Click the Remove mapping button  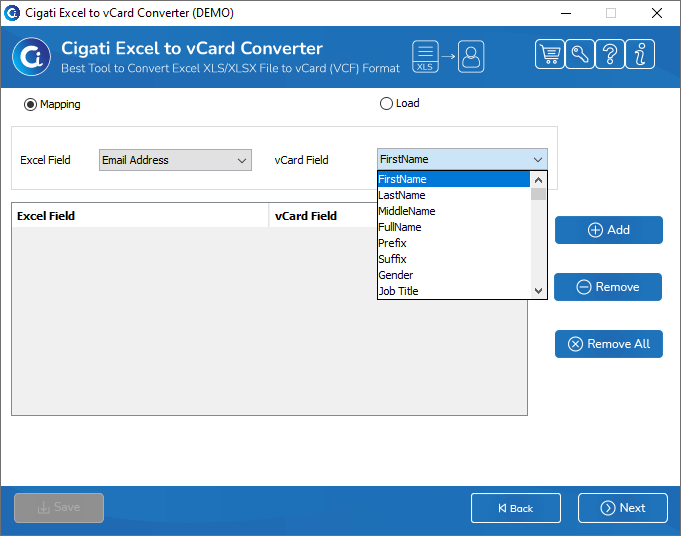click(608, 287)
